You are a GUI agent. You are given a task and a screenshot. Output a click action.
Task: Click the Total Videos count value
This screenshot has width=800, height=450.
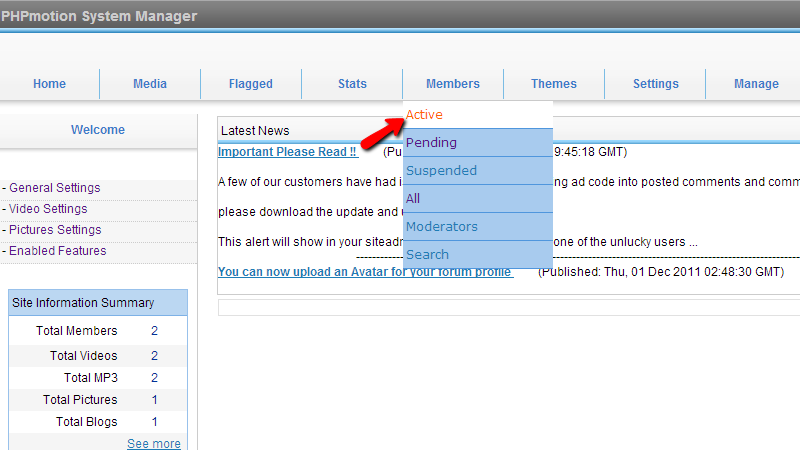tap(155, 356)
